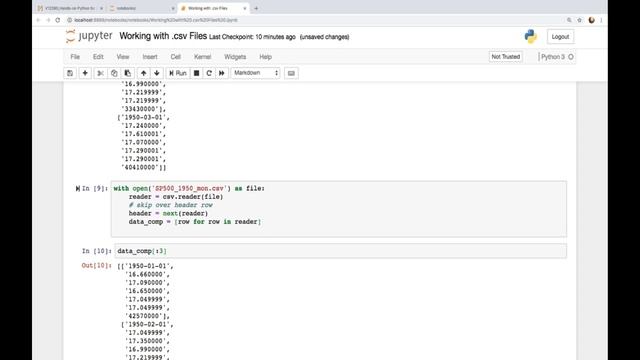Image resolution: width=640 pixels, height=360 pixels.
Task: Click the Last Checkpoint text
Action: point(252,37)
